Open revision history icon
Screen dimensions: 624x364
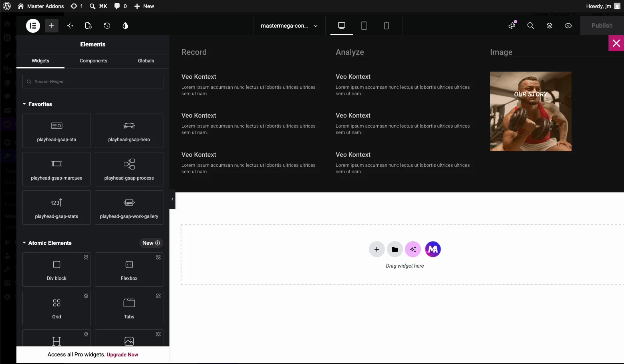[107, 26]
